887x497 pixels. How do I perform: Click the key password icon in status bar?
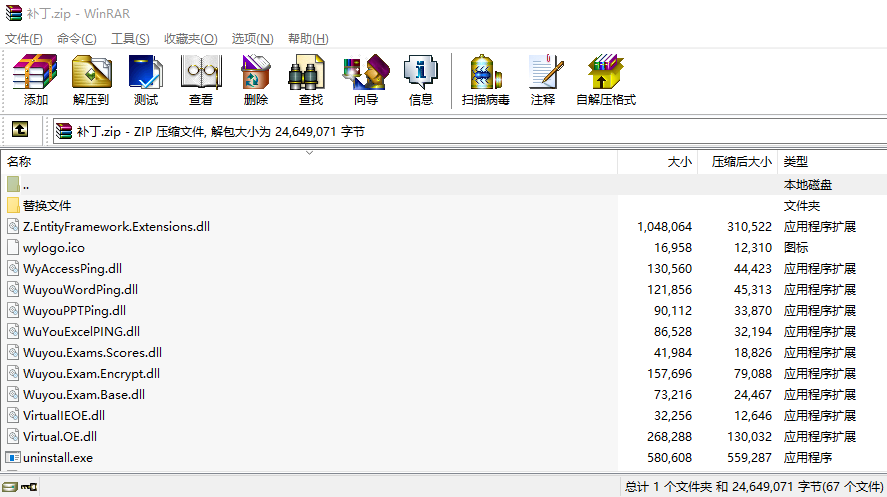[29, 487]
